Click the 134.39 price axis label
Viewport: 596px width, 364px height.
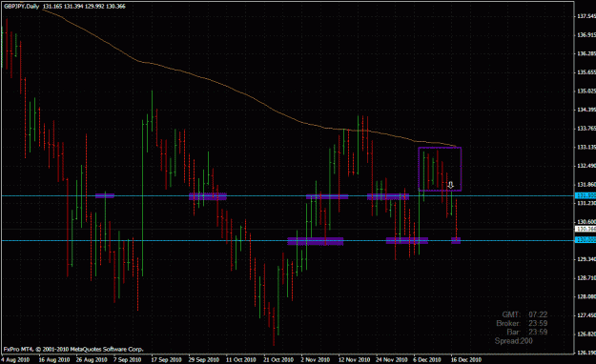[x=586, y=110]
